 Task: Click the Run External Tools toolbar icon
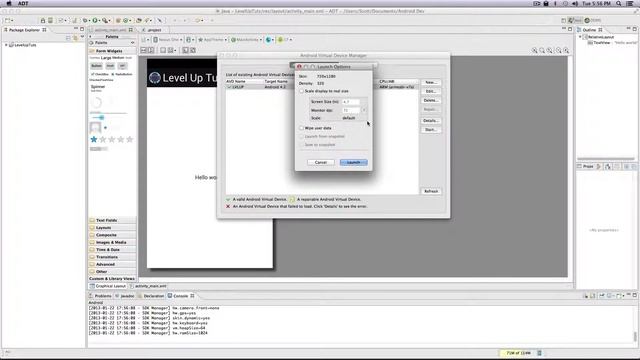click(105, 20)
